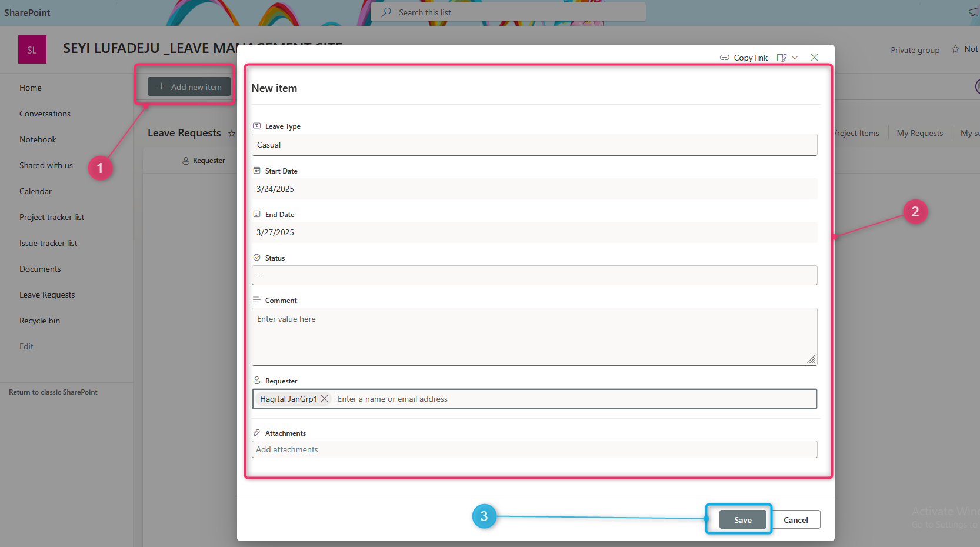Image resolution: width=980 pixels, height=547 pixels.
Task: Open Shared with us link
Action: click(46, 165)
